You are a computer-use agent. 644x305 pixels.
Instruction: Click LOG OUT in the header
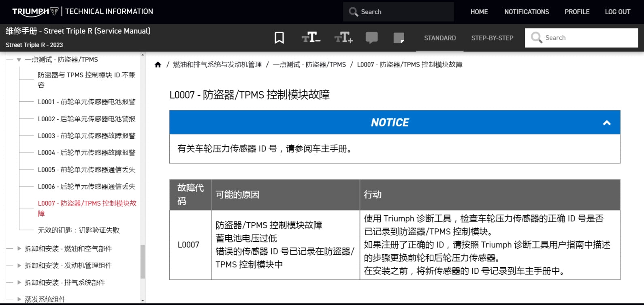(617, 12)
